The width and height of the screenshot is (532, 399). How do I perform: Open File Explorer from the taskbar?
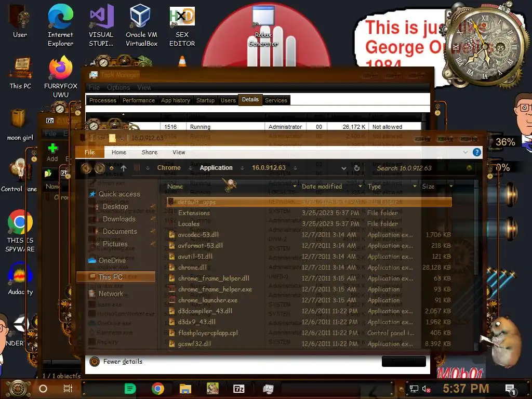[185, 389]
